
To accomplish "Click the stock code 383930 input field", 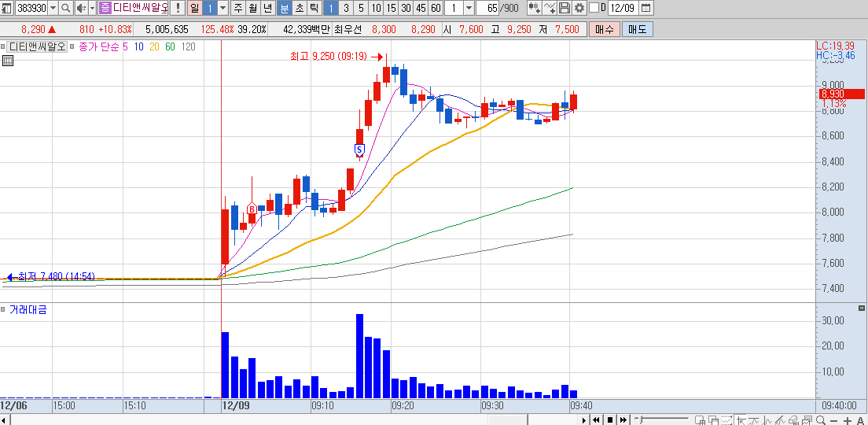I will point(31,8).
